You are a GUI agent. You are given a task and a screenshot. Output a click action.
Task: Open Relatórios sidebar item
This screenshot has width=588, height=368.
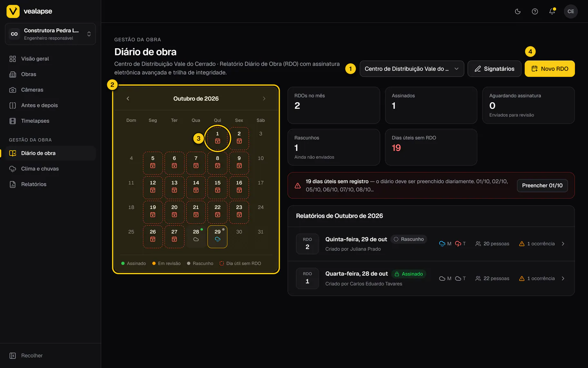tap(50, 184)
